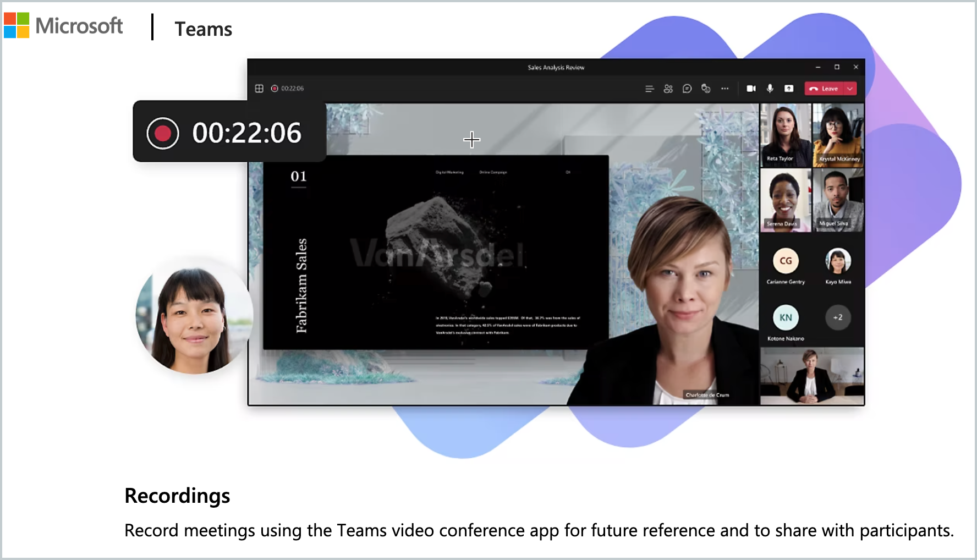Open breakout rooms icon in toolbar
This screenshot has width=977, height=560.
pyautogui.click(x=706, y=89)
